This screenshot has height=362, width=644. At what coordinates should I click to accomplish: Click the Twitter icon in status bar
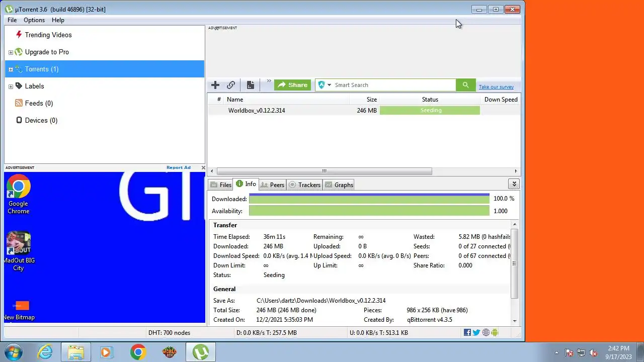click(x=476, y=332)
